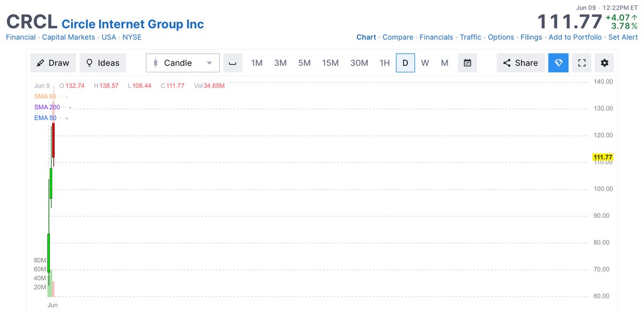Open the Chart link
Viewport: 644px width, 311px height.
pyautogui.click(x=366, y=37)
